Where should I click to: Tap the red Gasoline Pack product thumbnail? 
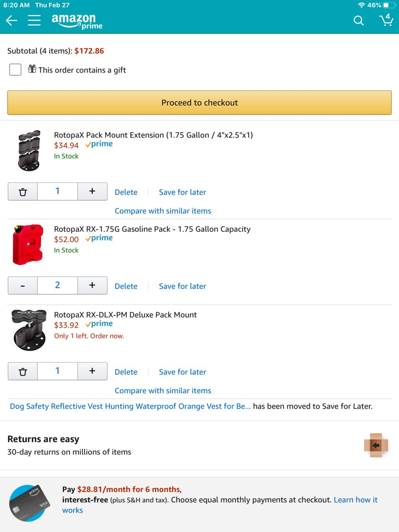pos(28,245)
